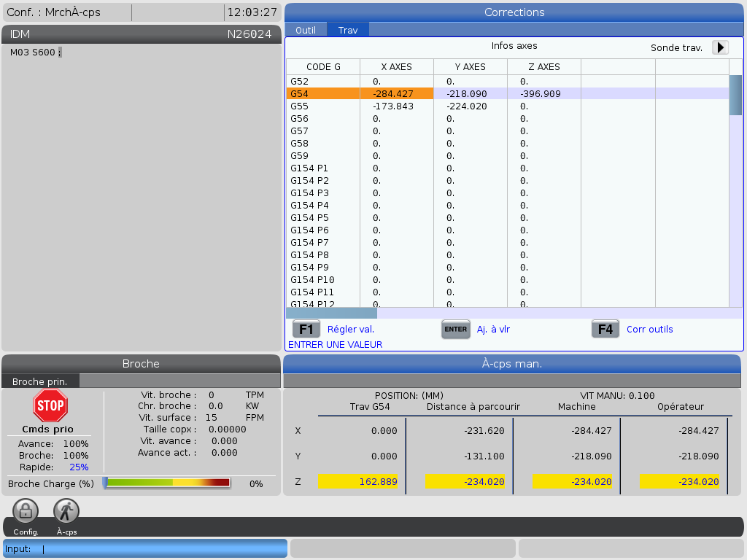This screenshot has height=560, width=747.
Task: Click G54 Z value -396.909
Action: click(541, 94)
